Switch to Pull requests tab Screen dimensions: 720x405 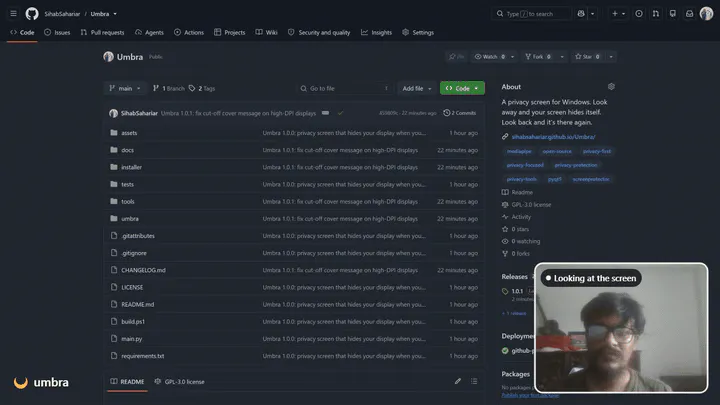(x=102, y=33)
